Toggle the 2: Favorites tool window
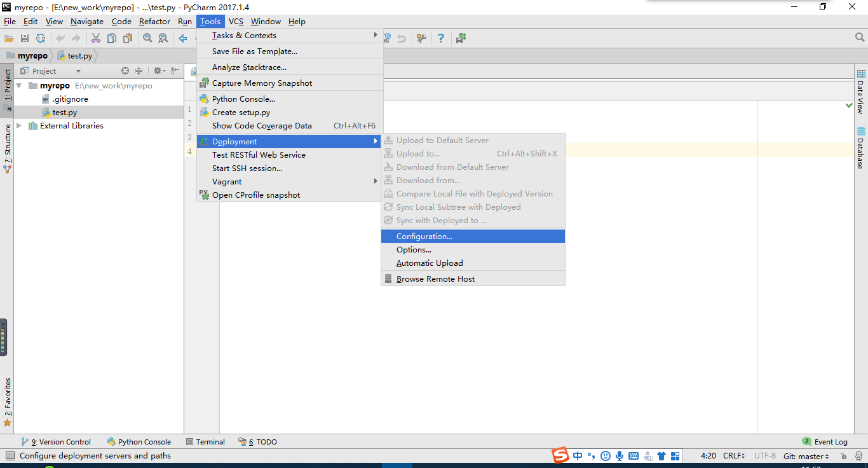Viewport: 868px width, 468px height. [x=8, y=402]
